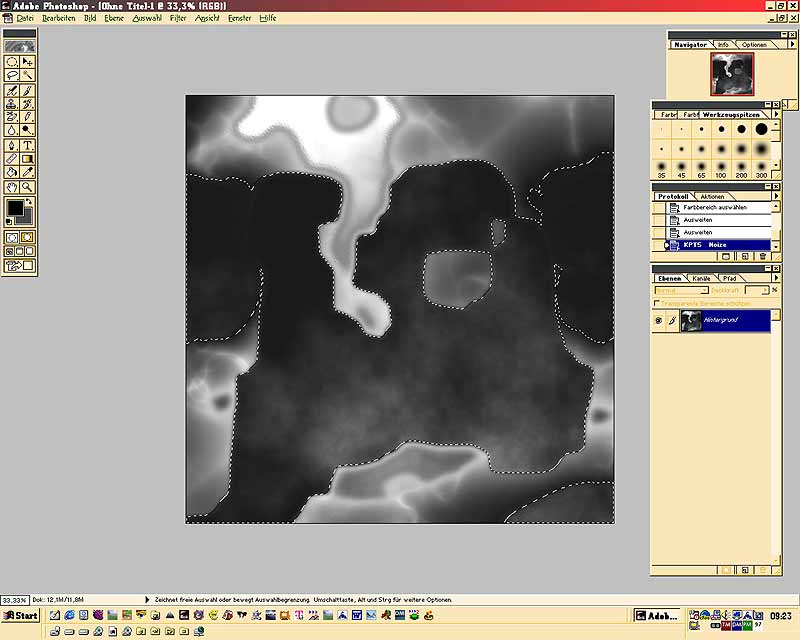
Task: Open the Ebenen panel flyout menu arrow
Action: [777, 278]
